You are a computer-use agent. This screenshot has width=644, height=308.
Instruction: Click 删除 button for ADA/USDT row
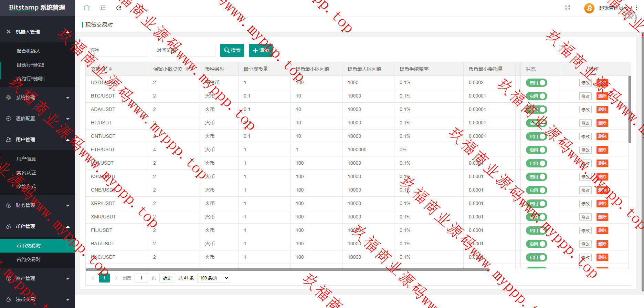[602, 110]
